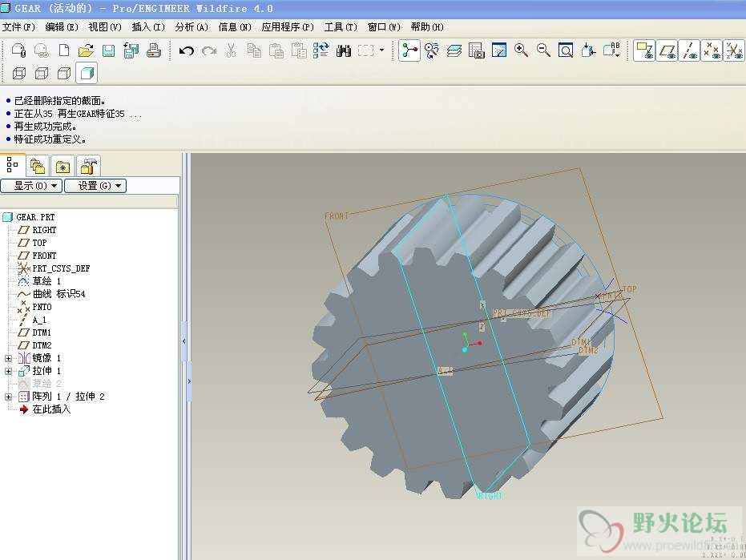The height and width of the screenshot is (560, 746).
Task: Open the 帮助(H) menu
Action: tap(427, 27)
